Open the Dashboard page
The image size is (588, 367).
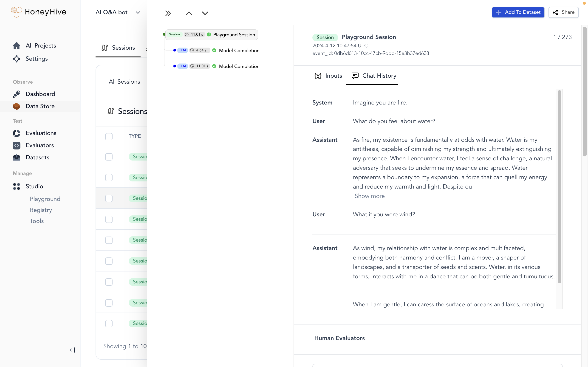[40, 94]
